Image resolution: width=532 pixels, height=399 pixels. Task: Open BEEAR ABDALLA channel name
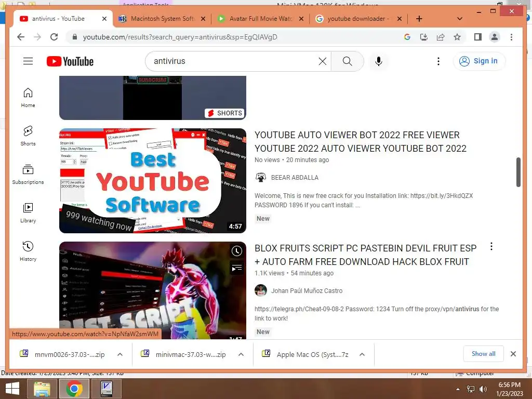point(295,178)
